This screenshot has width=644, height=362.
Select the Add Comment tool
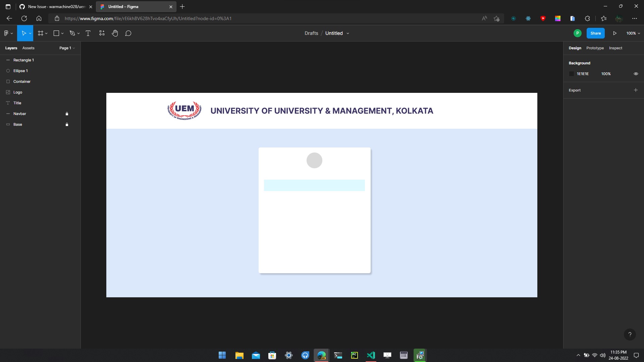point(128,33)
